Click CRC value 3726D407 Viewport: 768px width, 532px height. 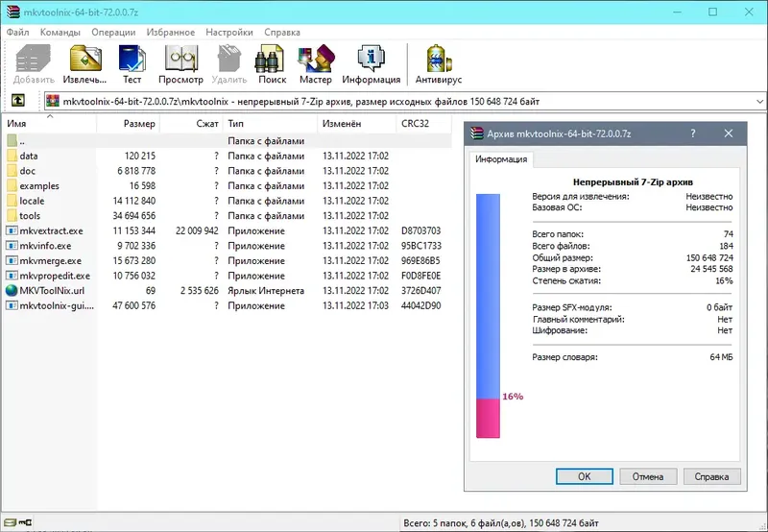[x=420, y=291]
